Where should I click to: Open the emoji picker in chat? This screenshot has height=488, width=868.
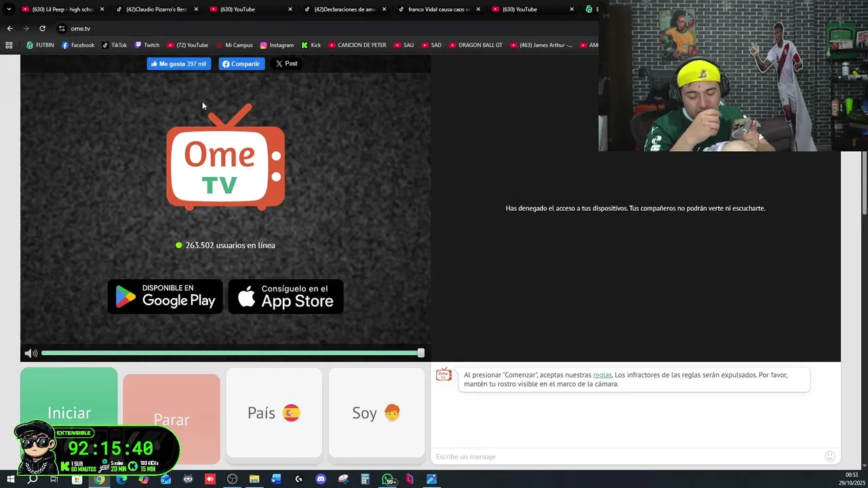(x=829, y=457)
